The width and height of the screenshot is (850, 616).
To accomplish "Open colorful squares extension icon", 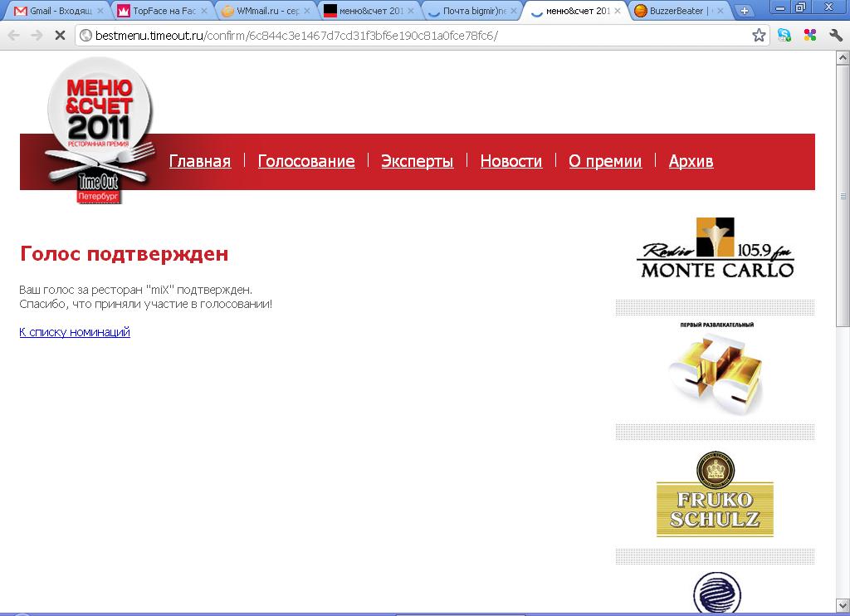I will pos(810,35).
